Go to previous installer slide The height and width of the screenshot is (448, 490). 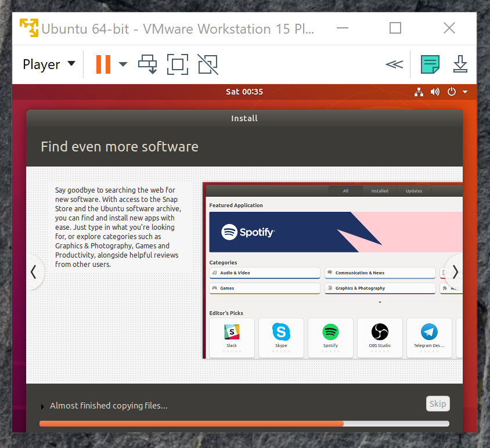(34, 272)
